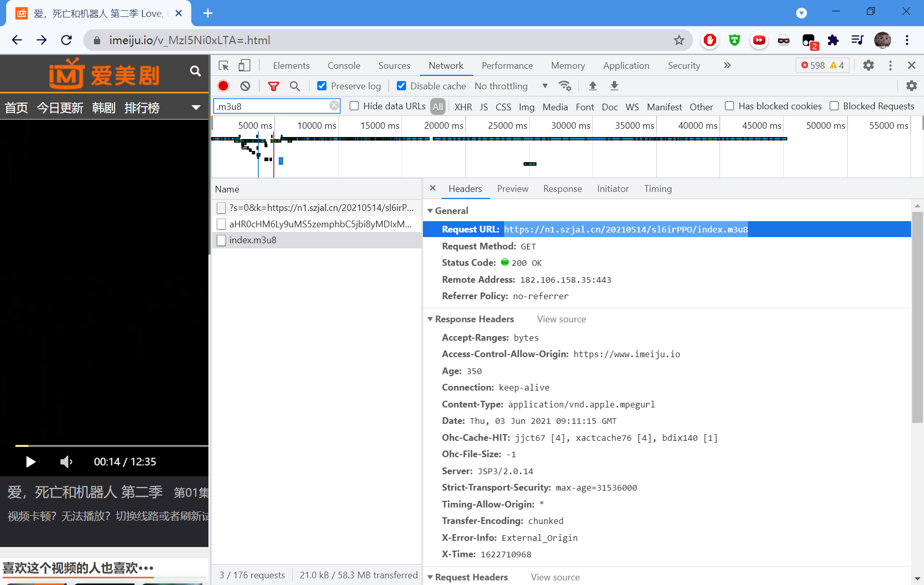The width and height of the screenshot is (924, 585).
Task: Collapse the Response Headers section
Action: pyautogui.click(x=430, y=319)
